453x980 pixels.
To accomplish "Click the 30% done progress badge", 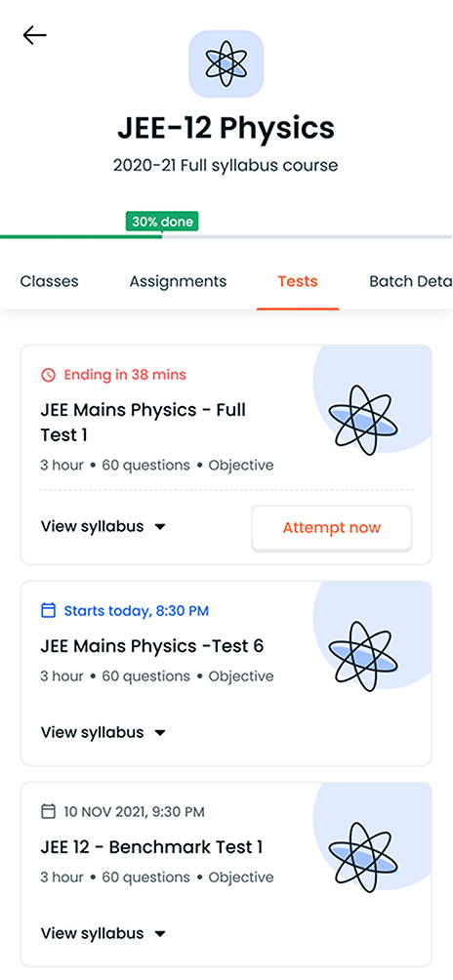I will point(162,222).
